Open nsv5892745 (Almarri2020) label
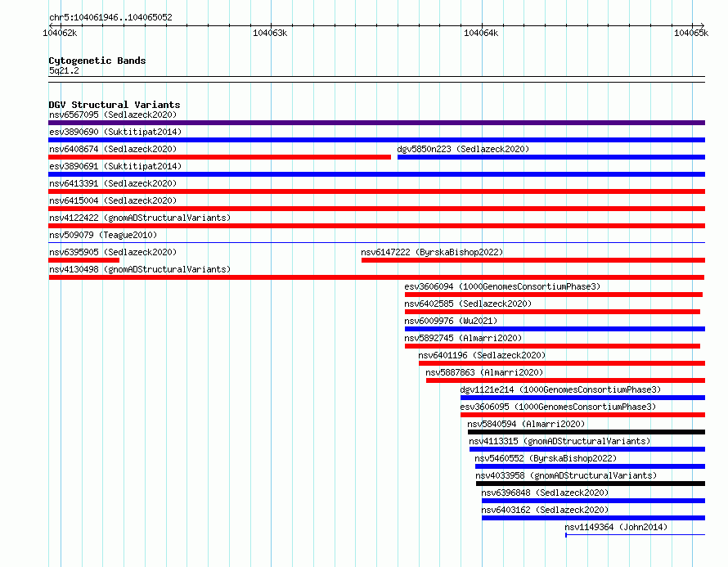This screenshot has height=567, width=728. (463, 338)
